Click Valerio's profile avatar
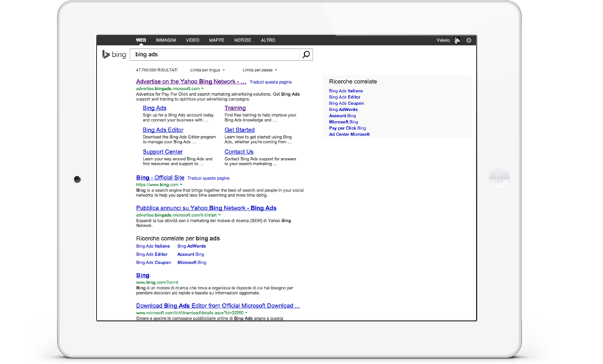 pyautogui.click(x=456, y=40)
